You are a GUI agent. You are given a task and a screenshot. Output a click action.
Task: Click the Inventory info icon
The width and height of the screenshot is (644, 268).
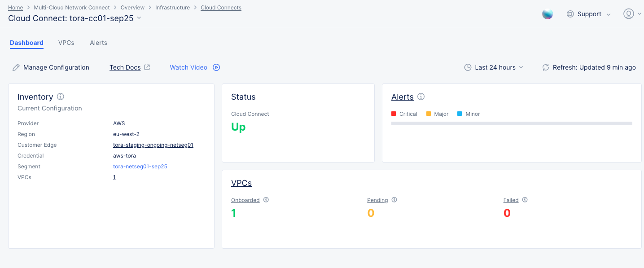[61, 97]
